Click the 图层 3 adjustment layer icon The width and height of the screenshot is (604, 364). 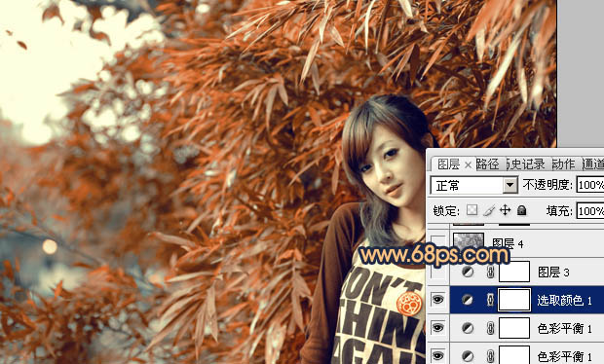point(468,273)
